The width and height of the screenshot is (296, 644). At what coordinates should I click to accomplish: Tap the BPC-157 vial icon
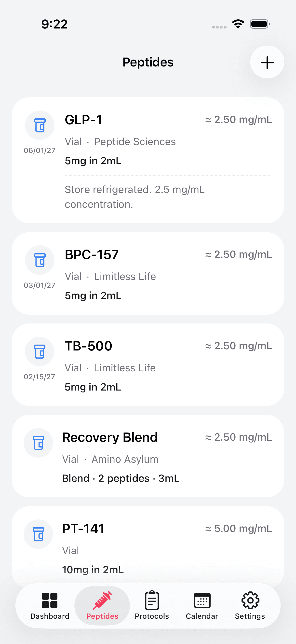[x=40, y=260]
